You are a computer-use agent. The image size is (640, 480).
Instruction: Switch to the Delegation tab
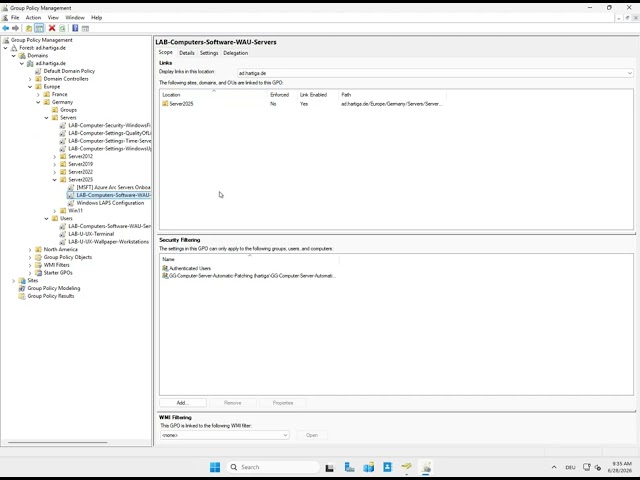tap(236, 53)
